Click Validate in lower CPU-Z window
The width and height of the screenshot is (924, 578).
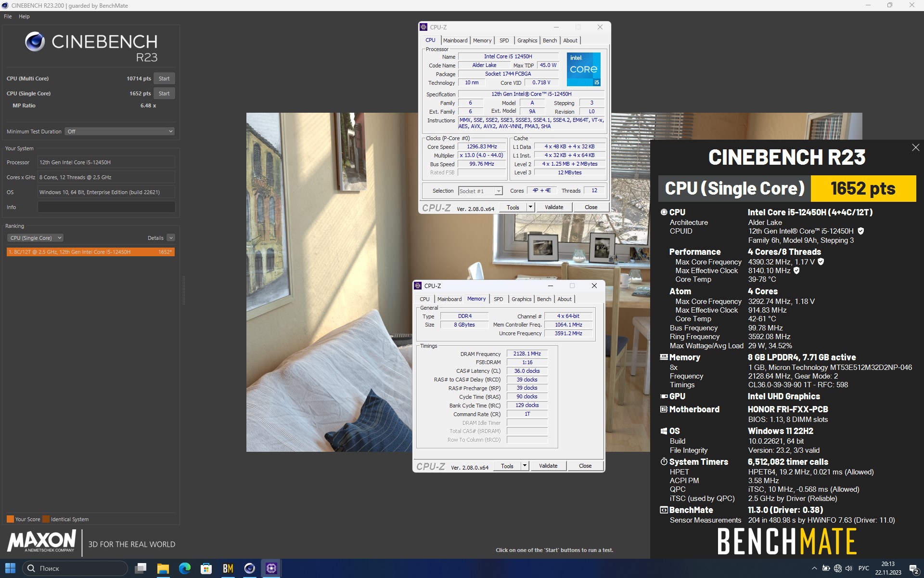(548, 466)
